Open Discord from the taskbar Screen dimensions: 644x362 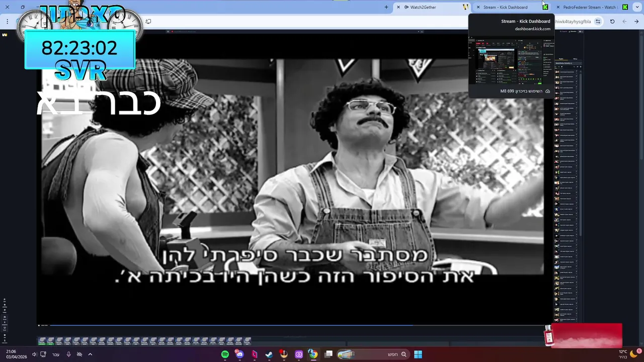pyautogui.click(x=239, y=354)
